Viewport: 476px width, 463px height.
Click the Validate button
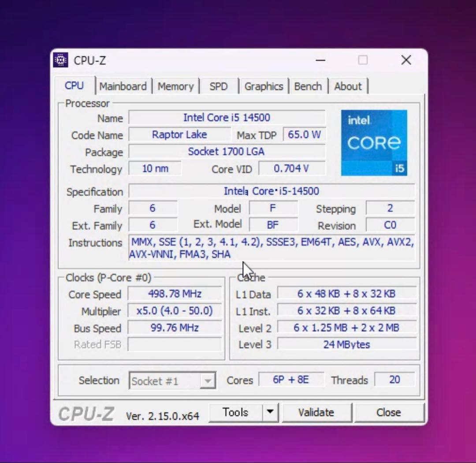(316, 412)
